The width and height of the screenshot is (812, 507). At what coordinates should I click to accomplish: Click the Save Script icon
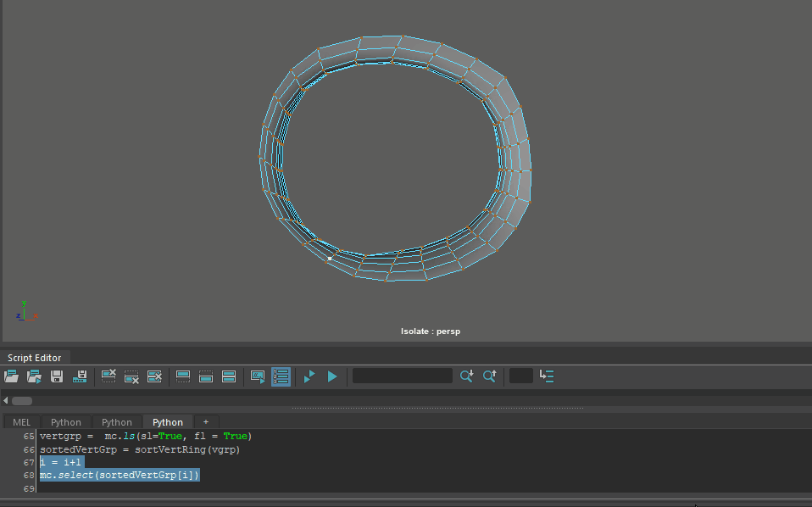point(58,376)
